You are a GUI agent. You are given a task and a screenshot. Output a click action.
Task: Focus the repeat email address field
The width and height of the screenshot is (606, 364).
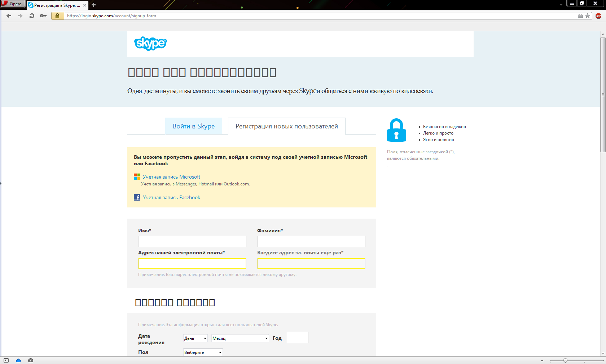[x=311, y=263]
